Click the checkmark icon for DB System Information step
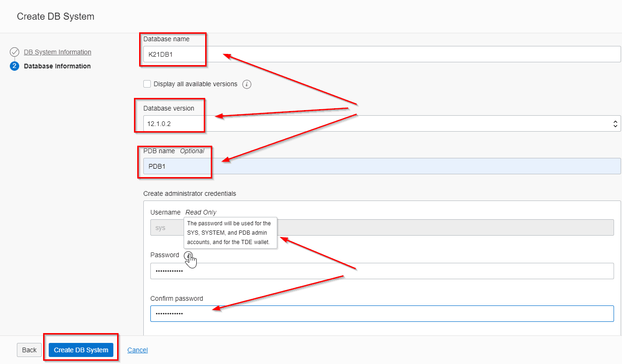622x364 pixels. tap(15, 52)
